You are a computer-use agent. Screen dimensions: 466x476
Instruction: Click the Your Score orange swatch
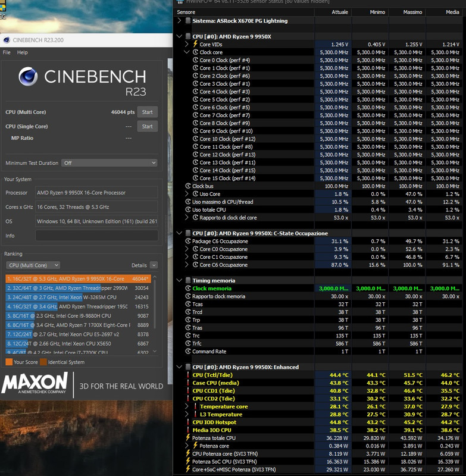9,362
